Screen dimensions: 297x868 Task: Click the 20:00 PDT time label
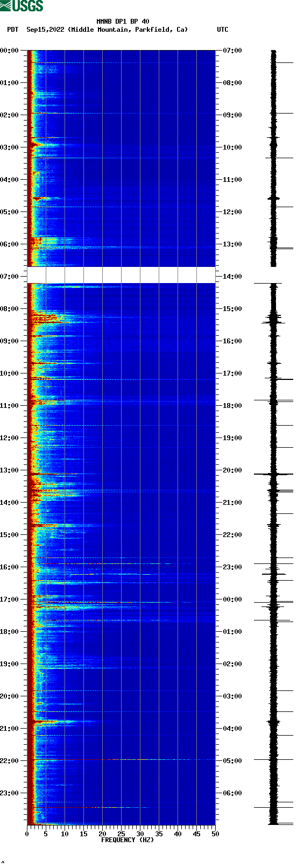pos(10,696)
